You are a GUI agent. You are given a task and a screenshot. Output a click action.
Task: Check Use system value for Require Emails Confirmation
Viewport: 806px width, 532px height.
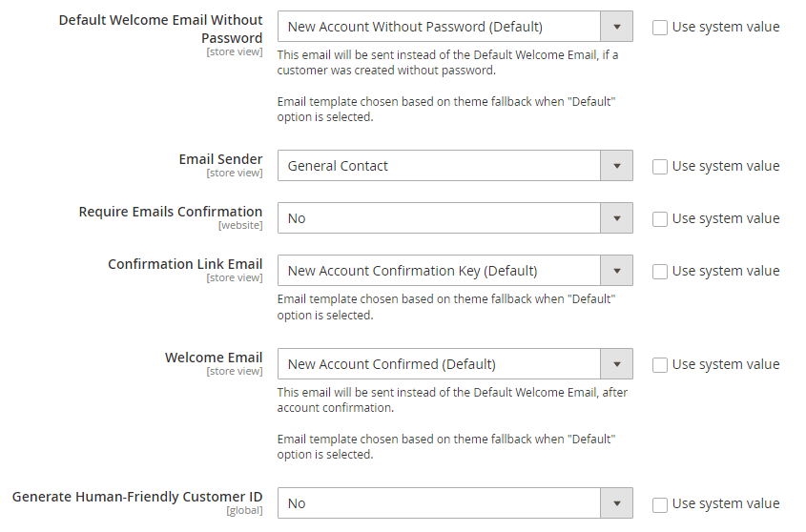pyautogui.click(x=660, y=218)
